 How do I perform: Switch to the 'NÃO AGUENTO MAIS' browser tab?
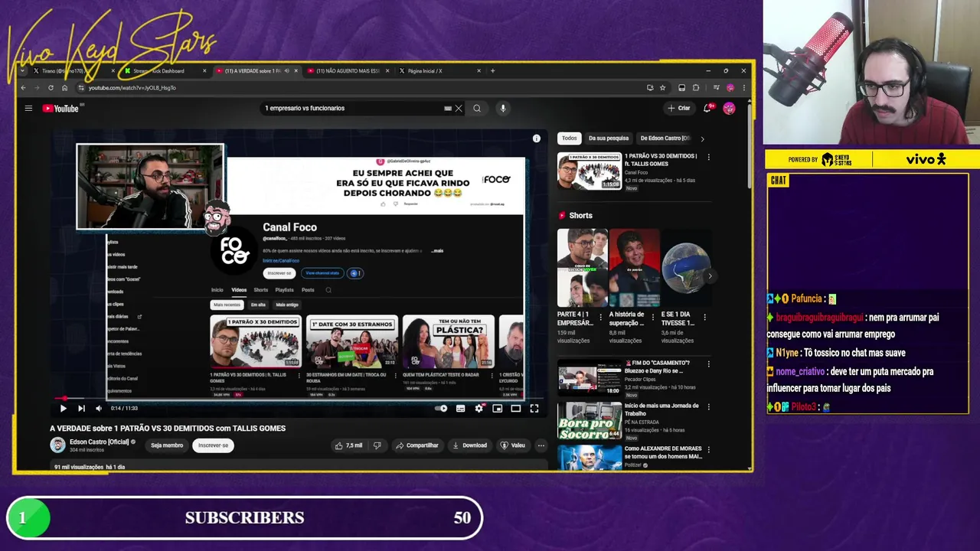(348, 71)
